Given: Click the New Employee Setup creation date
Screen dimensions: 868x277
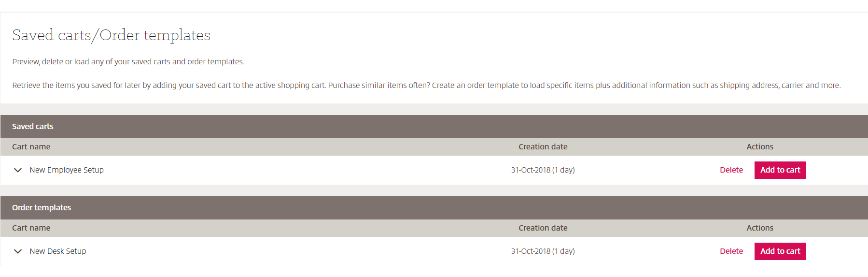Looking at the screenshot, I should click(543, 170).
